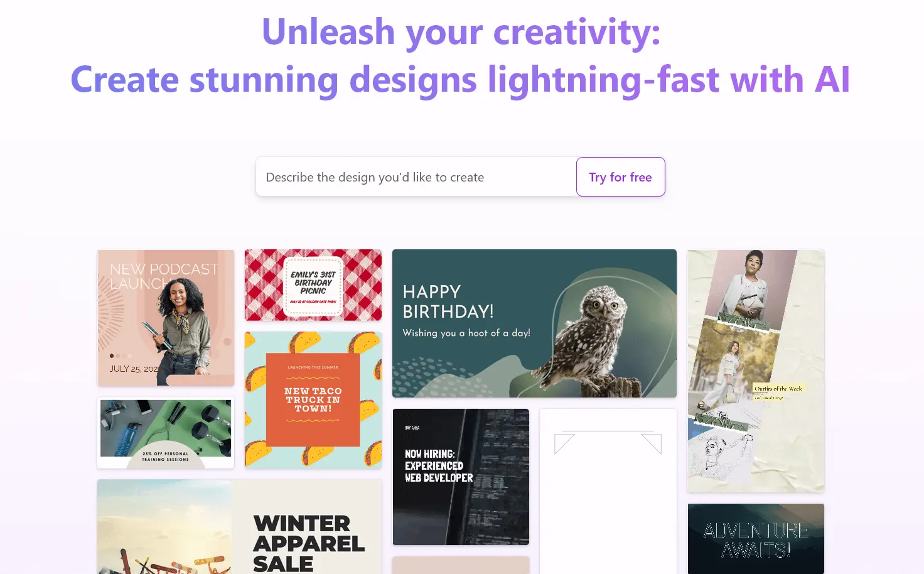
Task: Click the Create stunning designs subtitle text
Action: (x=461, y=80)
